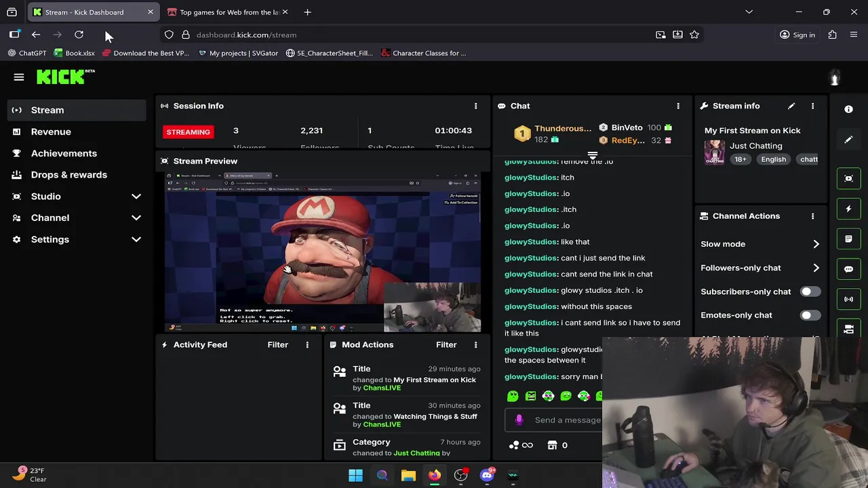Enable Subscribers-only chat toggle
The height and width of the screenshot is (488, 868).
(810, 291)
